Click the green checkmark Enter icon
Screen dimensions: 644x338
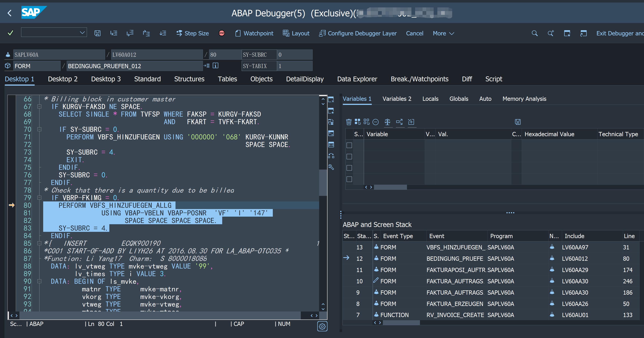point(10,33)
